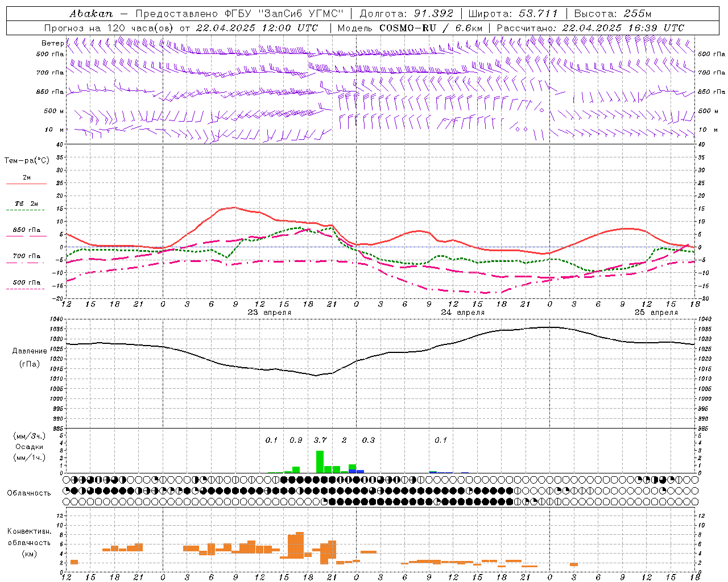Image resolution: width=728 pixels, height=582 pixels.
Task: Click the Ветер label of the wind panel
Action: click(53, 43)
